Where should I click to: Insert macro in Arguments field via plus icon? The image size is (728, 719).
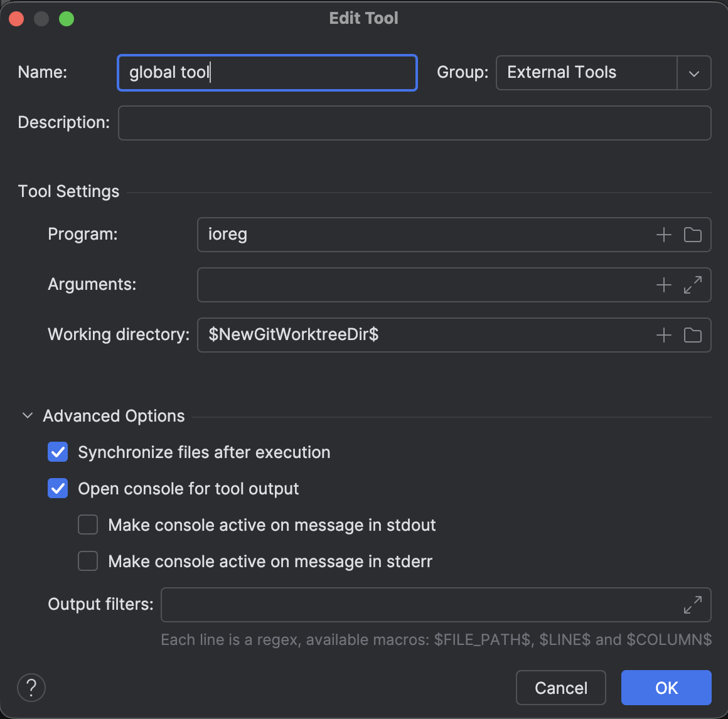click(663, 285)
